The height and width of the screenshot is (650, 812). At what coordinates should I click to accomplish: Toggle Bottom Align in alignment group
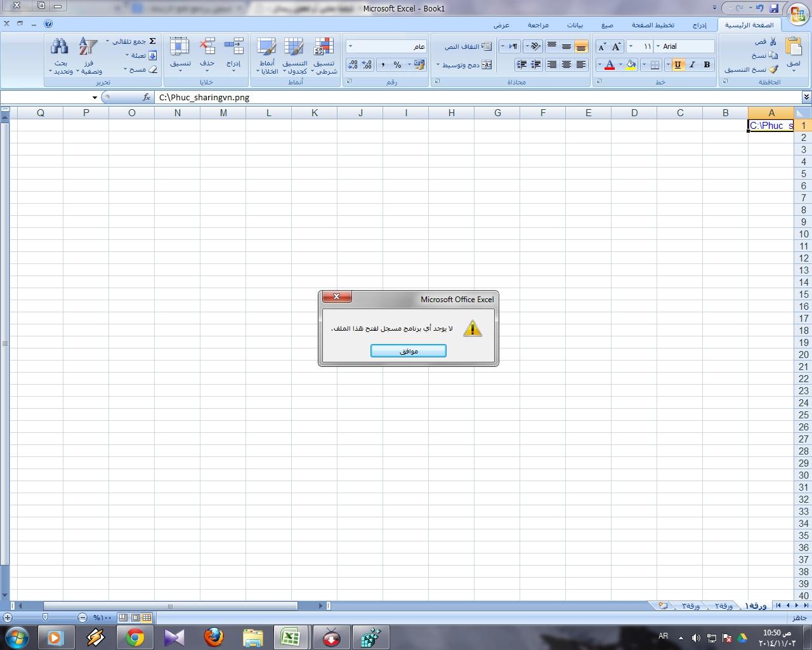click(x=580, y=46)
